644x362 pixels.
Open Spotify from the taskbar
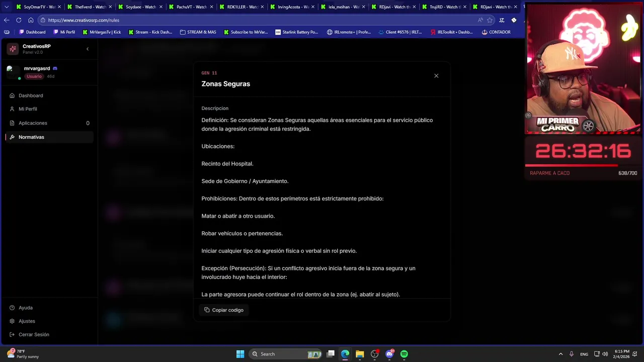[404, 354]
